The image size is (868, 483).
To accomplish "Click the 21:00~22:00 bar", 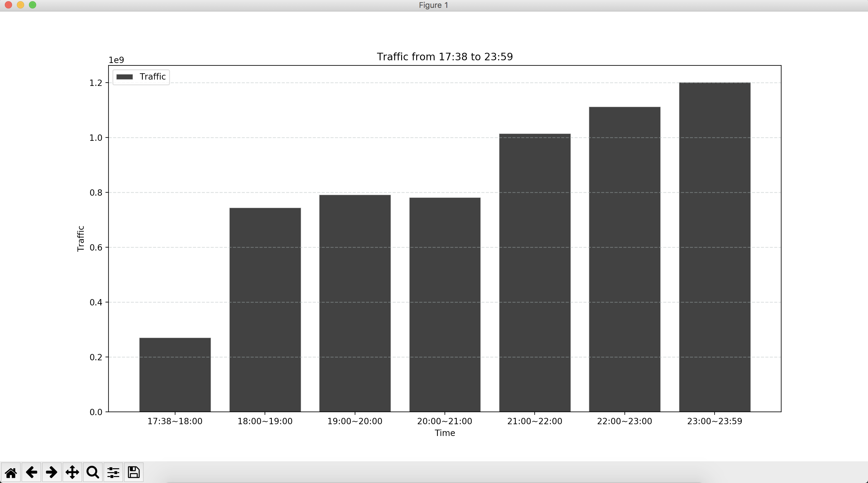I will pos(535,272).
